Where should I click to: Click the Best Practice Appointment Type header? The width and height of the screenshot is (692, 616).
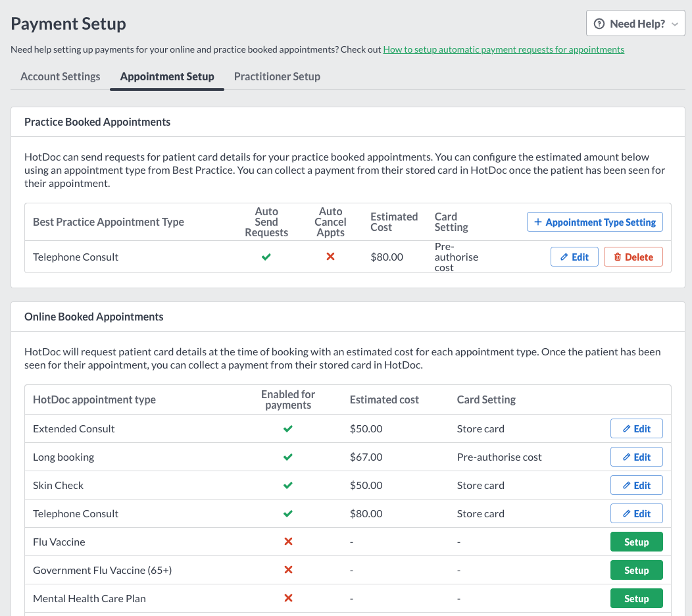pyautogui.click(x=109, y=222)
